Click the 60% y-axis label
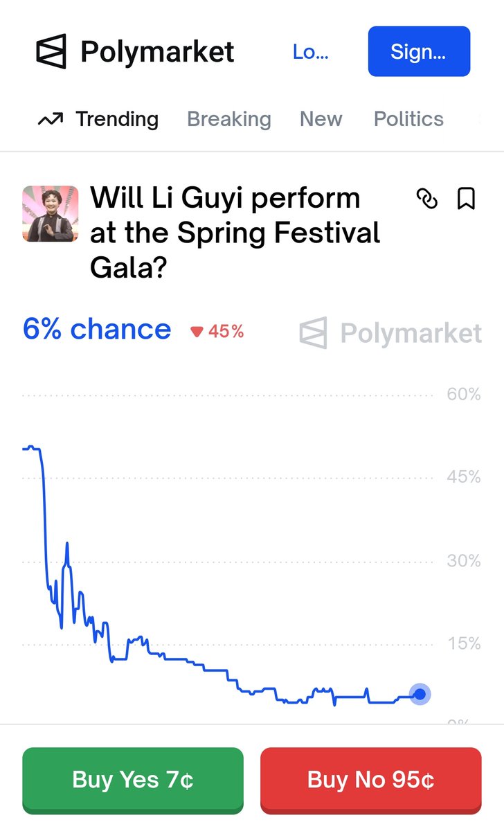This screenshot has height=831, width=504. pyautogui.click(x=463, y=394)
